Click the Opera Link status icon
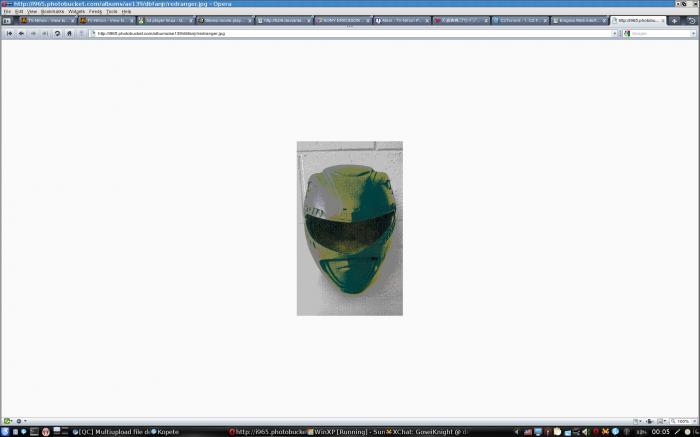This screenshot has height=437, width=700. (x=7, y=421)
